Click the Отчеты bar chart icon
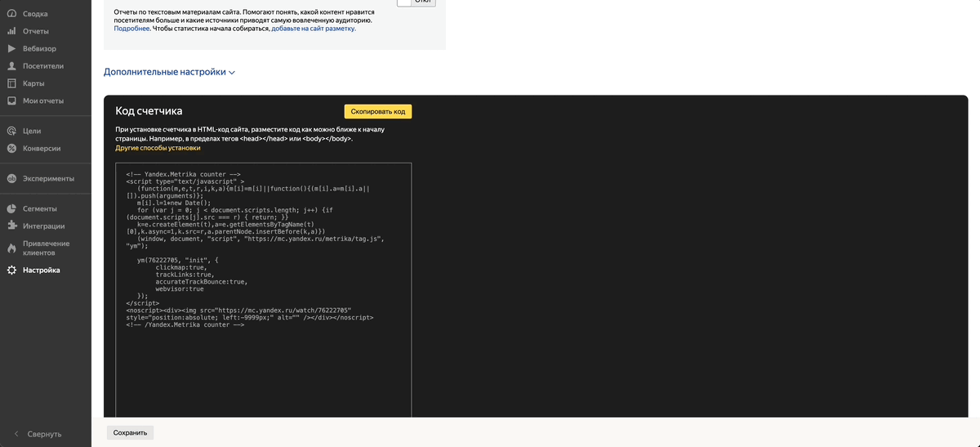Image resolution: width=980 pixels, height=447 pixels. [12, 31]
